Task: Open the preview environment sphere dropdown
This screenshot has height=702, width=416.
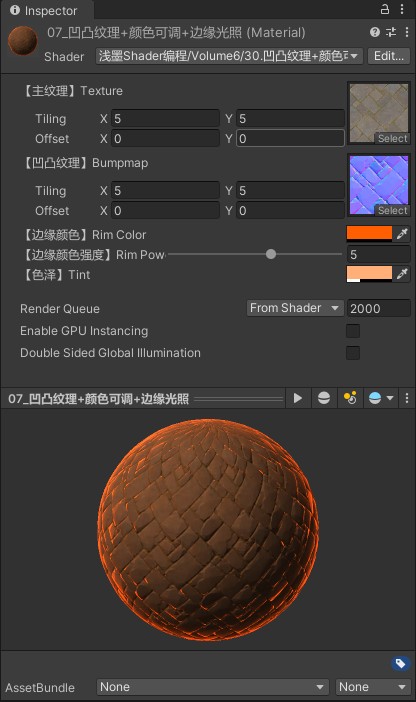Action: 380,398
